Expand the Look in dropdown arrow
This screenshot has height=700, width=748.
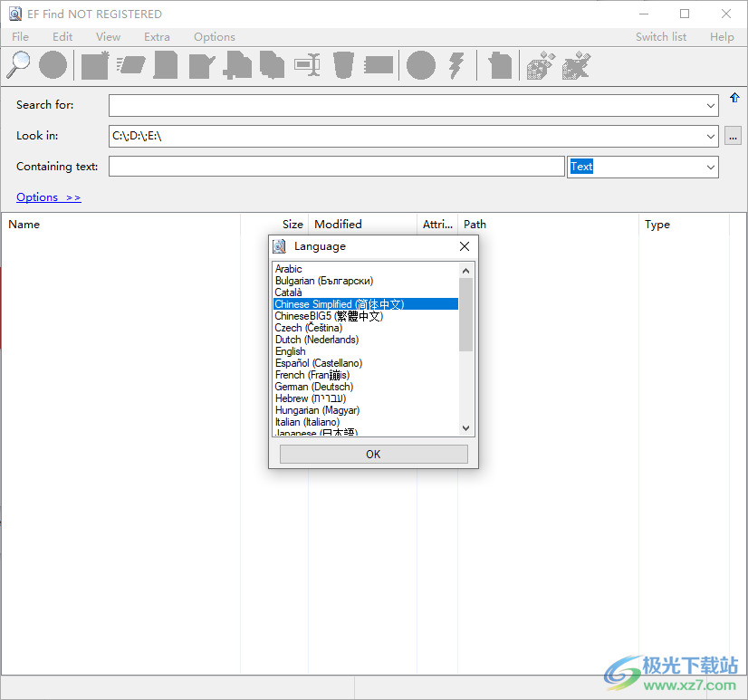click(710, 137)
